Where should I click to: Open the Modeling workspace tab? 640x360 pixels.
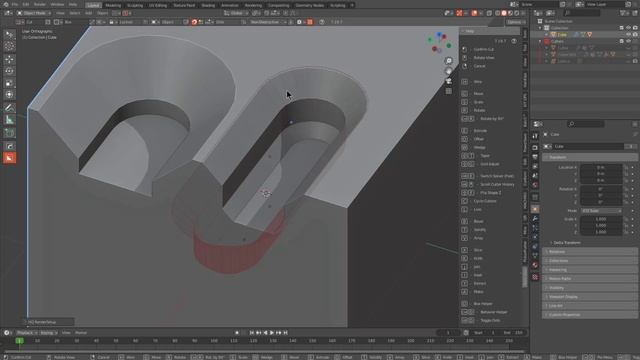coord(113,5)
